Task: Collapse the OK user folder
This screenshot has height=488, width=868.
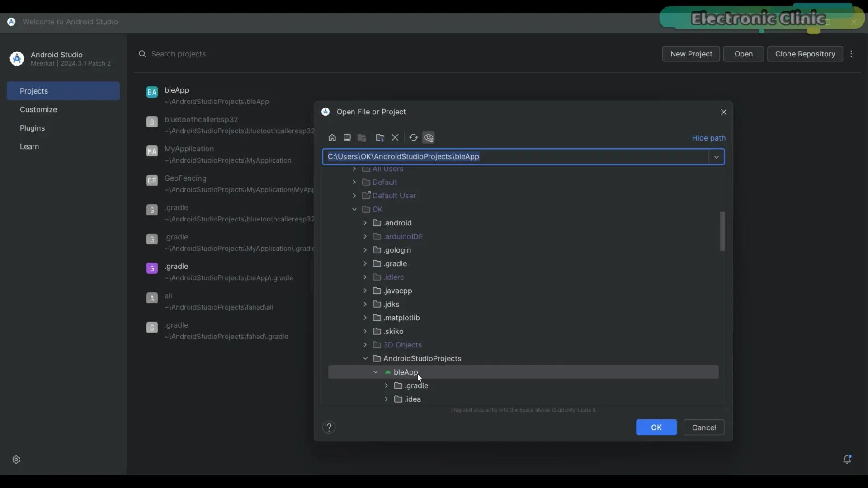Action: tap(354, 209)
